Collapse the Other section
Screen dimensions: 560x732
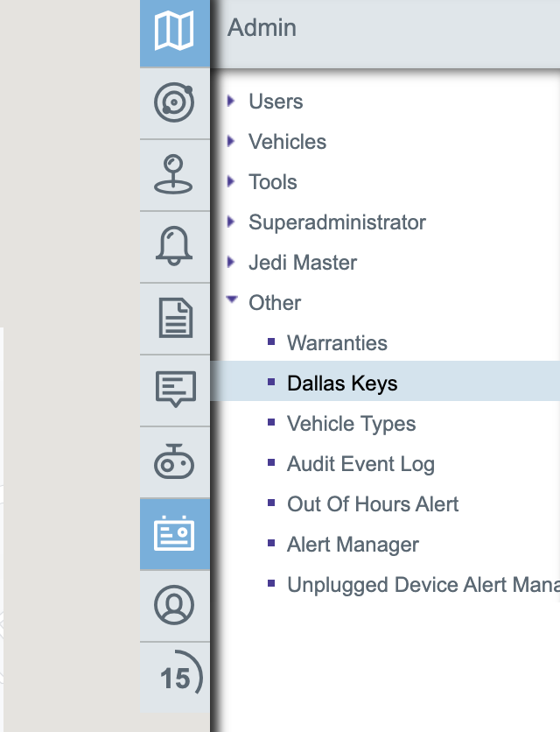click(x=232, y=301)
